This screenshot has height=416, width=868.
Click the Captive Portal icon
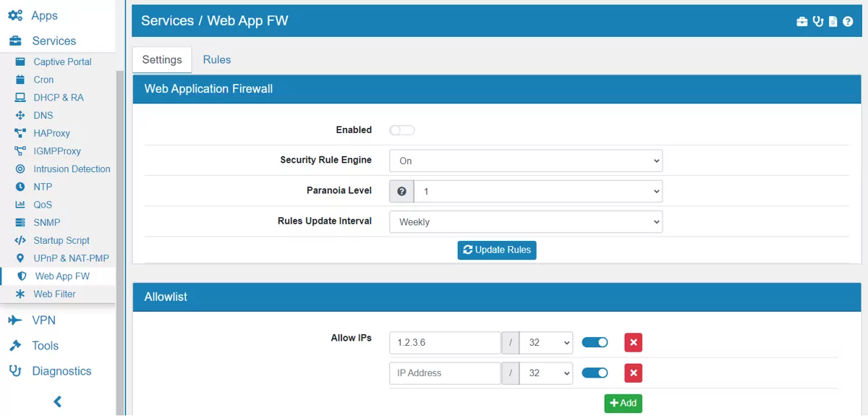coord(20,61)
